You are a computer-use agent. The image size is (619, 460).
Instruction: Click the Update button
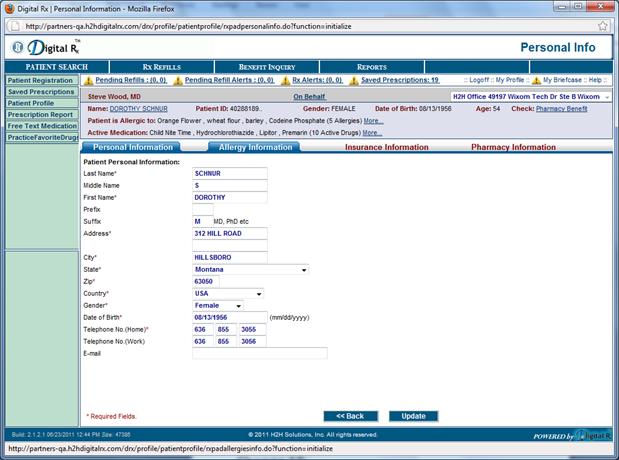click(413, 416)
